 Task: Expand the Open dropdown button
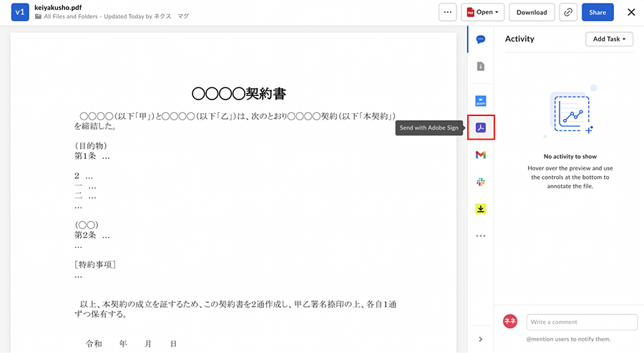click(482, 12)
